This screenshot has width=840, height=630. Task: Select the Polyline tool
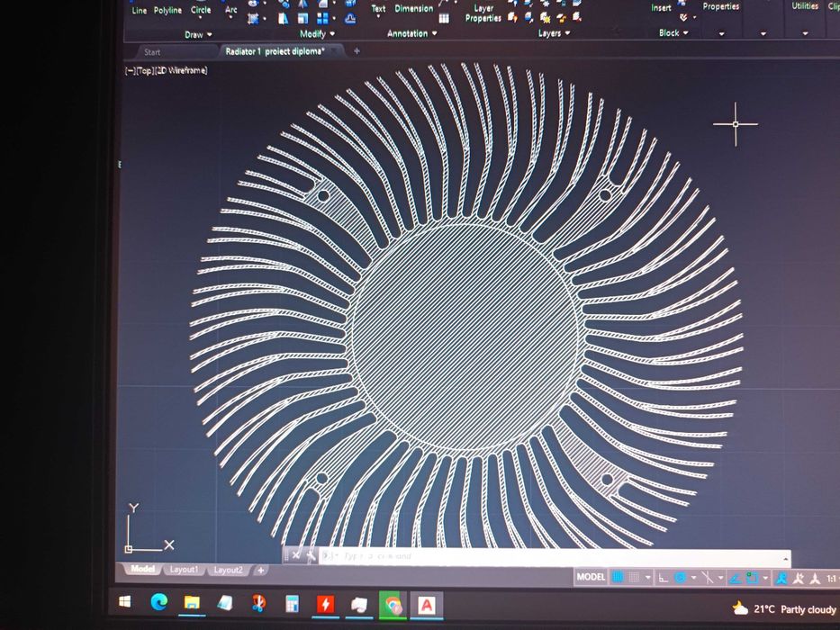(167, 10)
